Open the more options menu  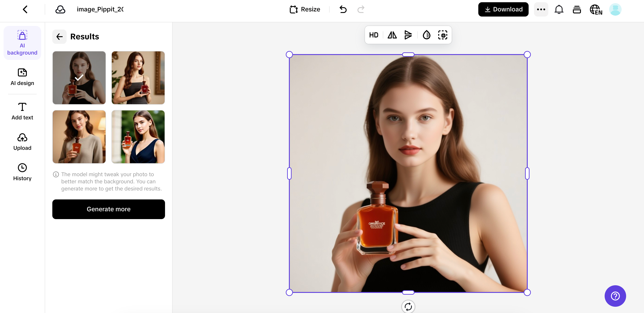(x=541, y=9)
